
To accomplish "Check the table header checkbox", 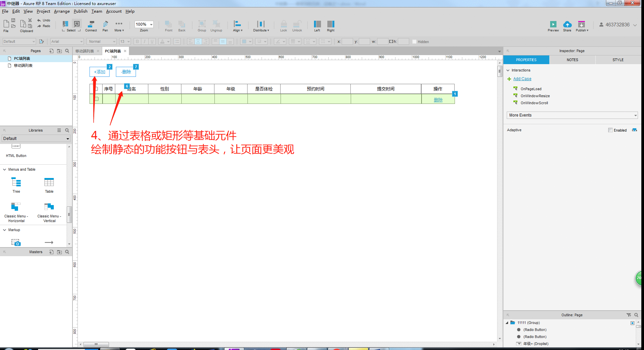I will [x=97, y=89].
